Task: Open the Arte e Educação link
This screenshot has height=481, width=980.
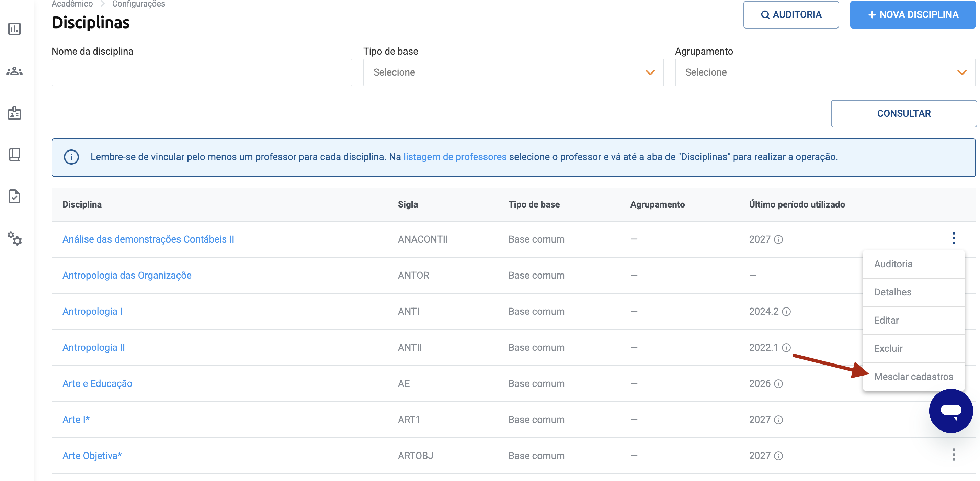Action: pos(97,383)
